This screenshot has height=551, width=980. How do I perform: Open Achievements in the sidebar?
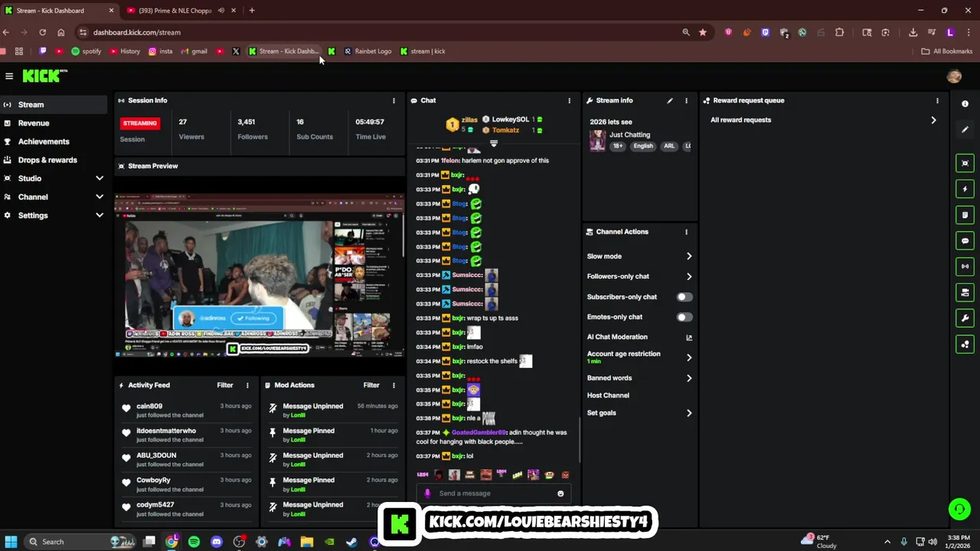(x=54, y=142)
